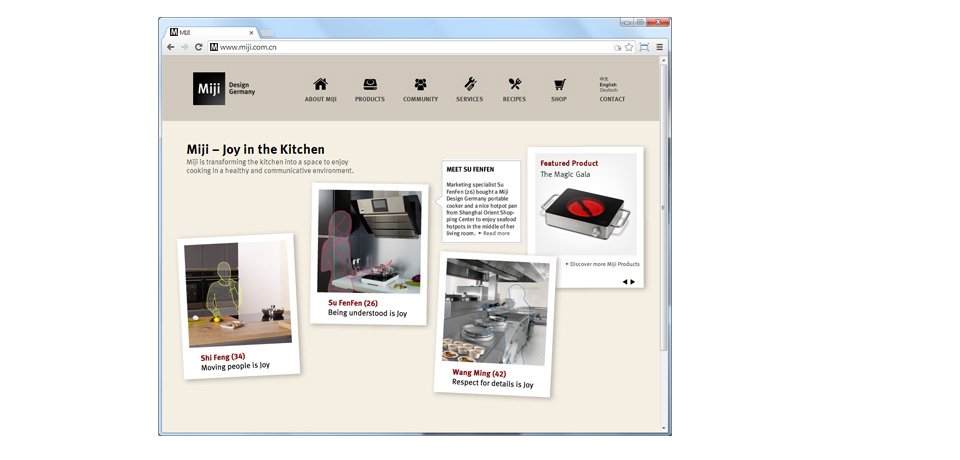Click the scrollbar down arrow
The image size is (960, 460).
click(664, 428)
